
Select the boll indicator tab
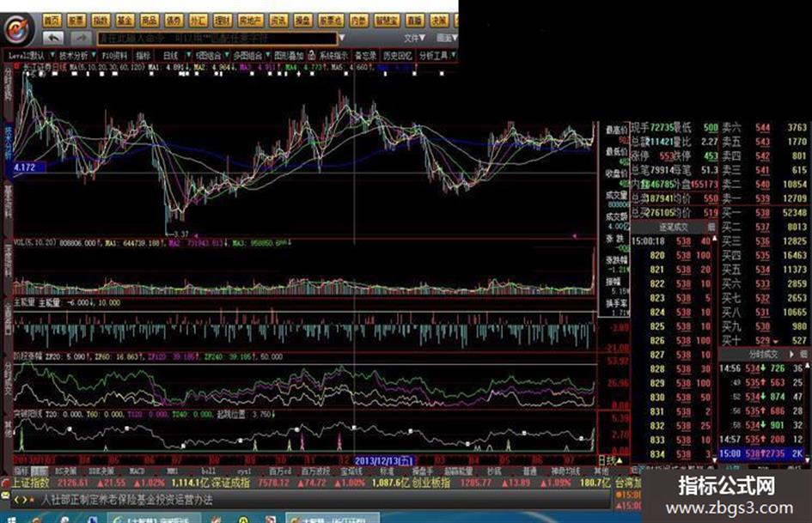pyautogui.click(x=208, y=471)
